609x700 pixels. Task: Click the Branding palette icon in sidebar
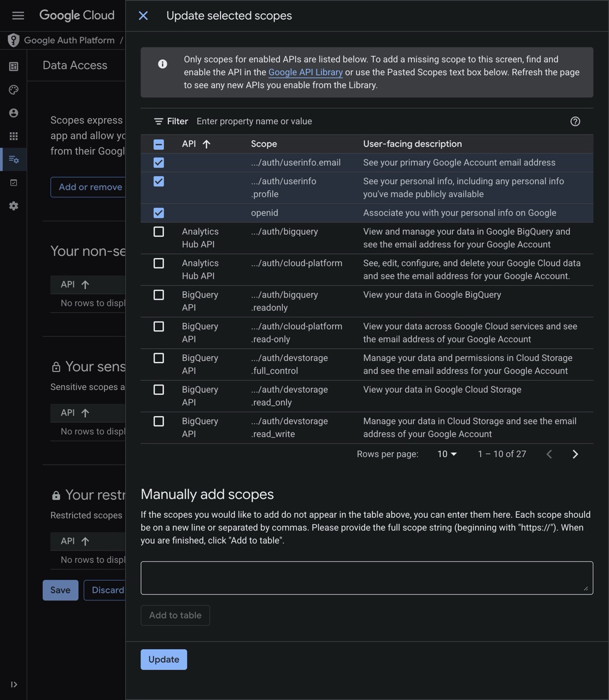[14, 90]
